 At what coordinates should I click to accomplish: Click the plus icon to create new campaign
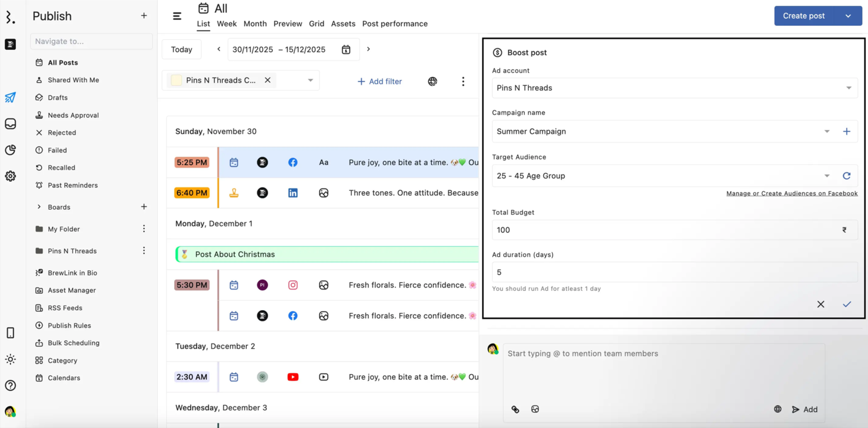pyautogui.click(x=846, y=131)
